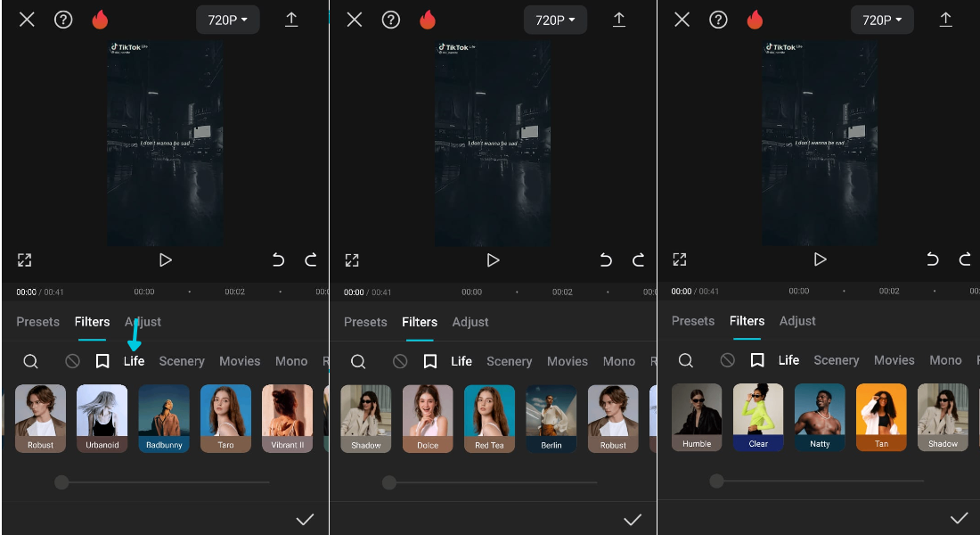Open help icon in the middle phone screen
Screen dimensions: 980x535
click(x=390, y=20)
